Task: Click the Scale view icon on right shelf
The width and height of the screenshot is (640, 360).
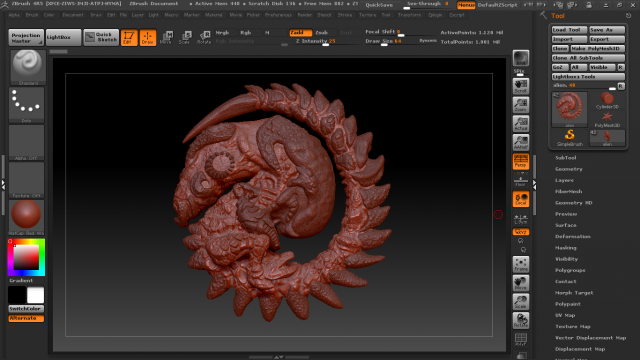Action: point(521,302)
